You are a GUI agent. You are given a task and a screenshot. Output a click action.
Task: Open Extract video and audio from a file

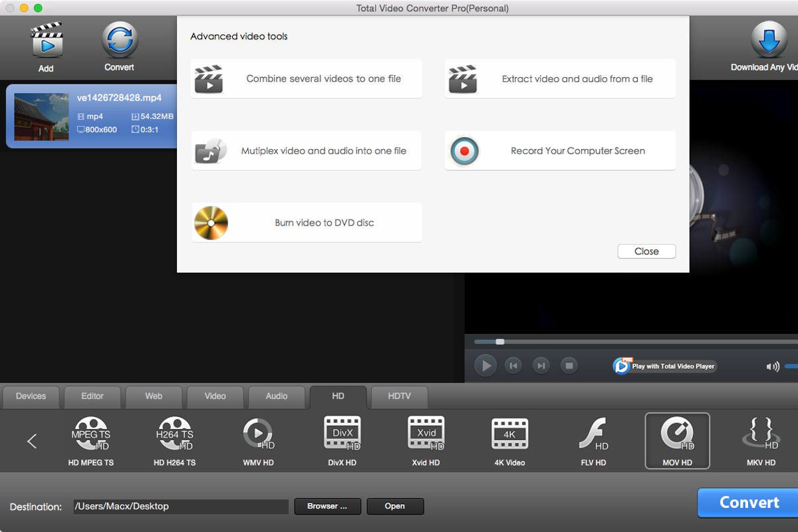point(560,78)
